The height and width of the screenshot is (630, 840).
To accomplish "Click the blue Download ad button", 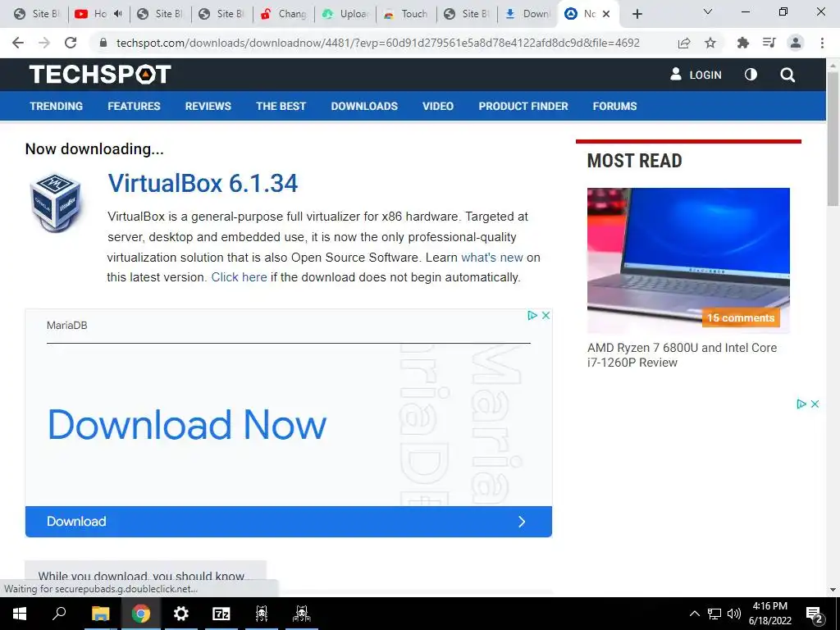I will tap(288, 522).
